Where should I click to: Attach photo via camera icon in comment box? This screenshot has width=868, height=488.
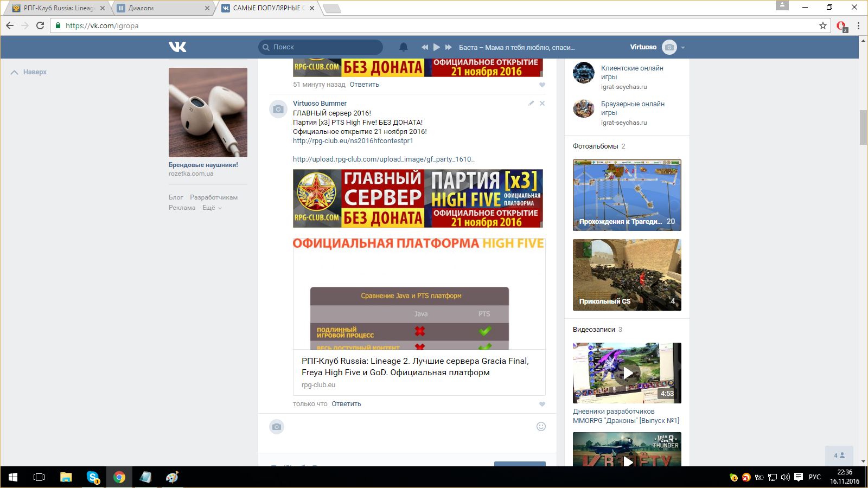277,427
